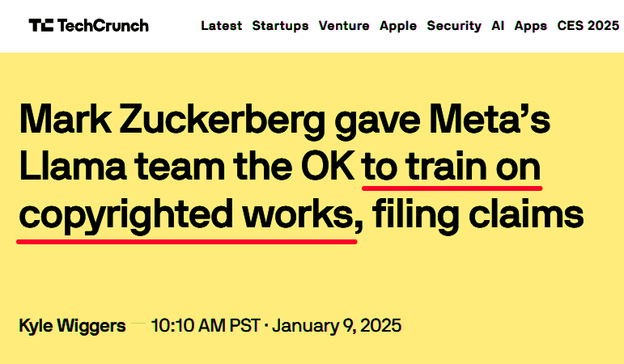The width and height of the screenshot is (624, 364).
Task: Open the Latest nav section
Action: [221, 25]
